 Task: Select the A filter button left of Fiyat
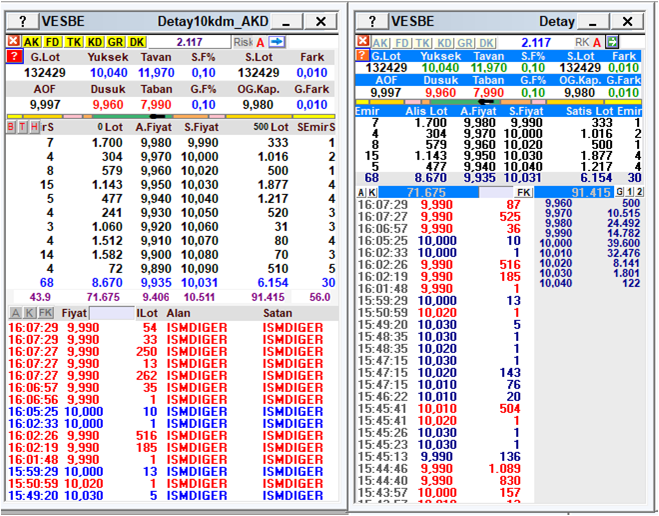pos(16,313)
